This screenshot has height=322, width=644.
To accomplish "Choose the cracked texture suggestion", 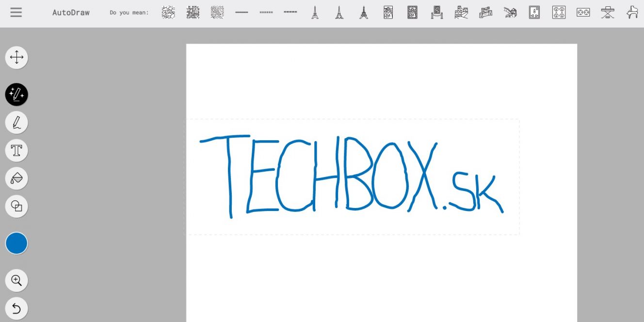I will pyautogui.click(x=168, y=12).
